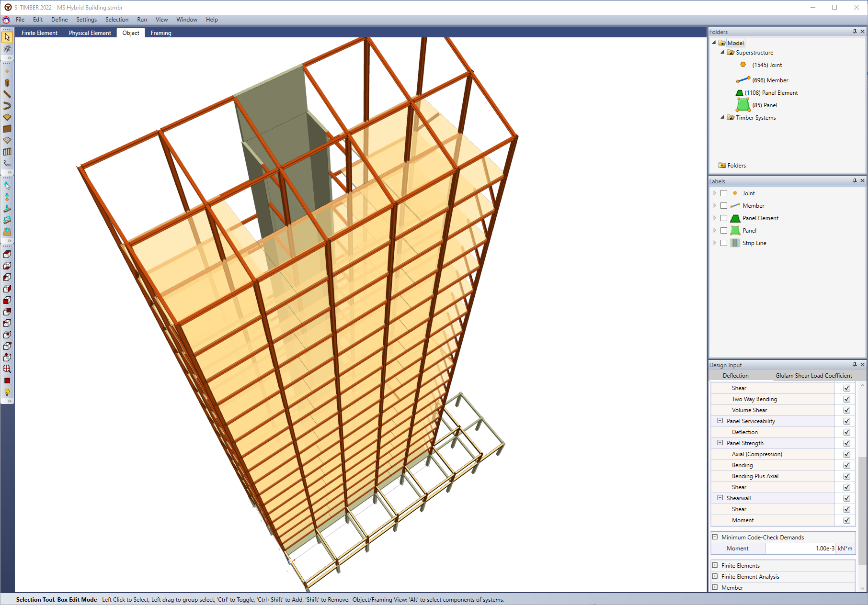Click the zoom extents magnifier icon
868x605 pixels.
pyautogui.click(x=7, y=369)
